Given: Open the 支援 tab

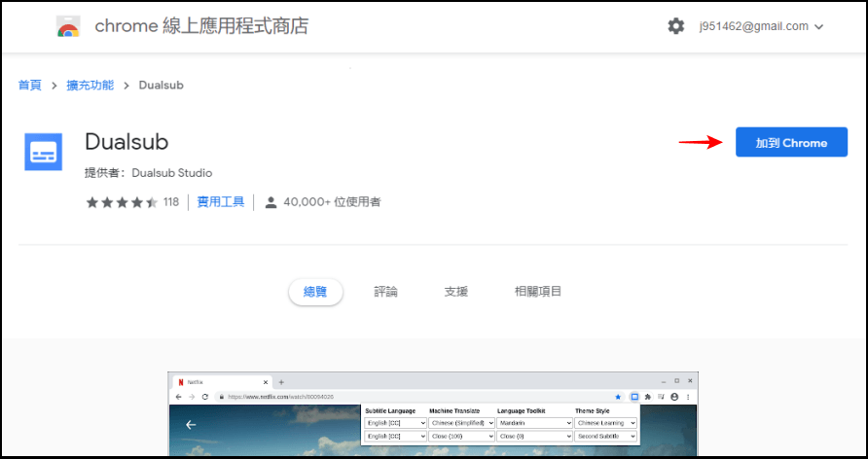Looking at the screenshot, I should click(x=456, y=292).
